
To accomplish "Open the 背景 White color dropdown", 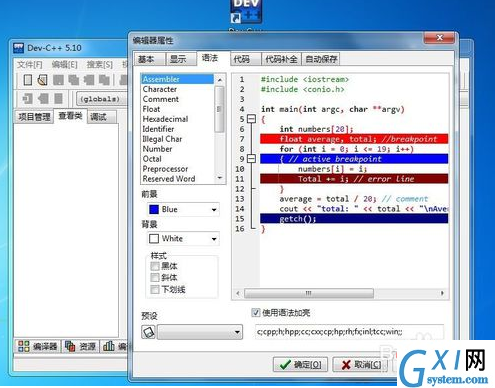I will point(214,239).
